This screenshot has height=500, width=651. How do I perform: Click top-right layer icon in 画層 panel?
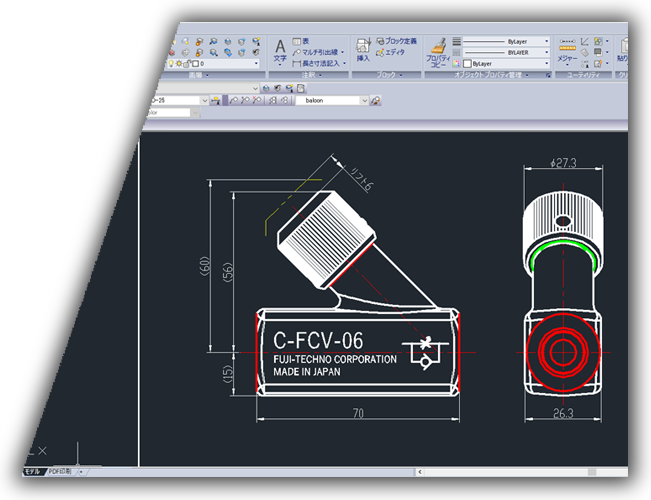tap(256, 42)
